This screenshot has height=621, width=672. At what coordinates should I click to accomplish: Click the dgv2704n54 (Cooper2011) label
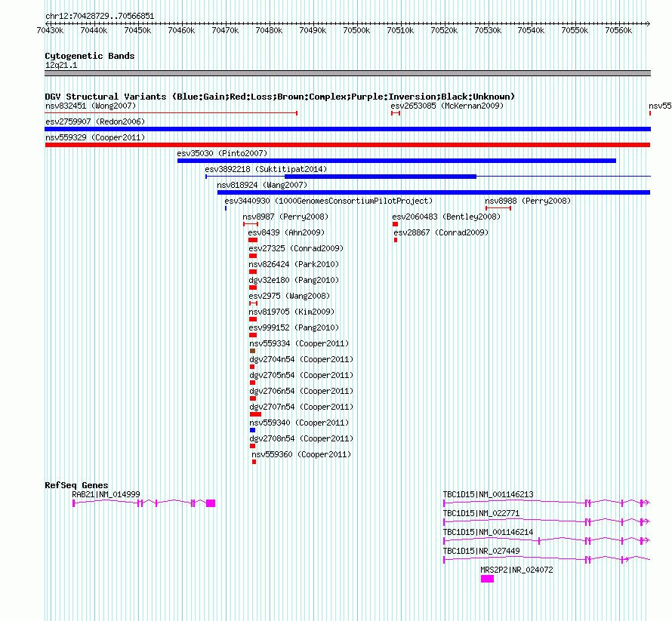pyautogui.click(x=301, y=359)
